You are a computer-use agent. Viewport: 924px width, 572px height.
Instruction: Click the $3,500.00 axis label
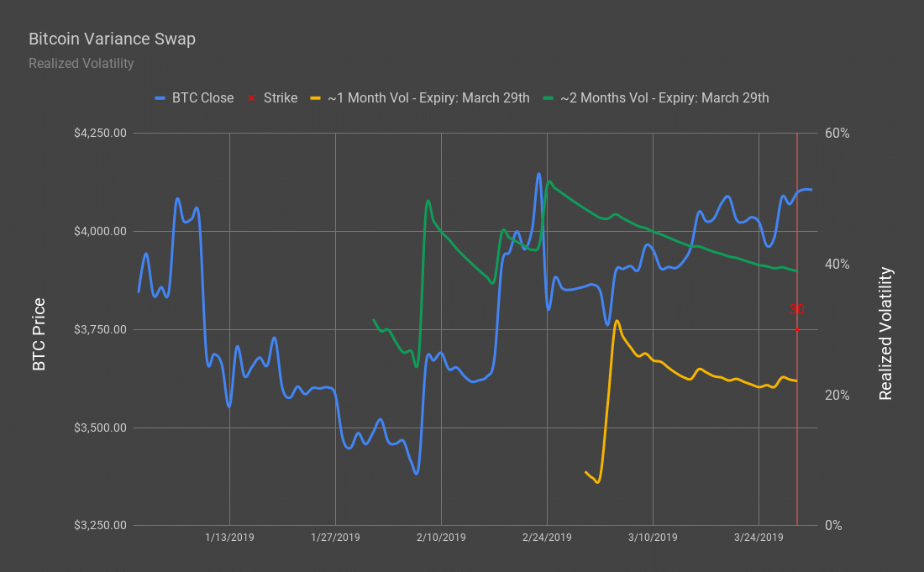coord(100,428)
